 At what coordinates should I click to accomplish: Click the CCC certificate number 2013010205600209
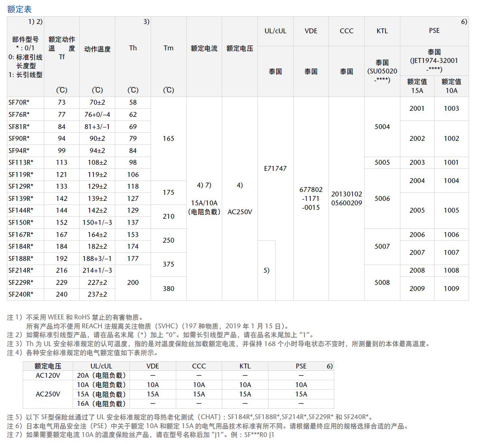347,198
